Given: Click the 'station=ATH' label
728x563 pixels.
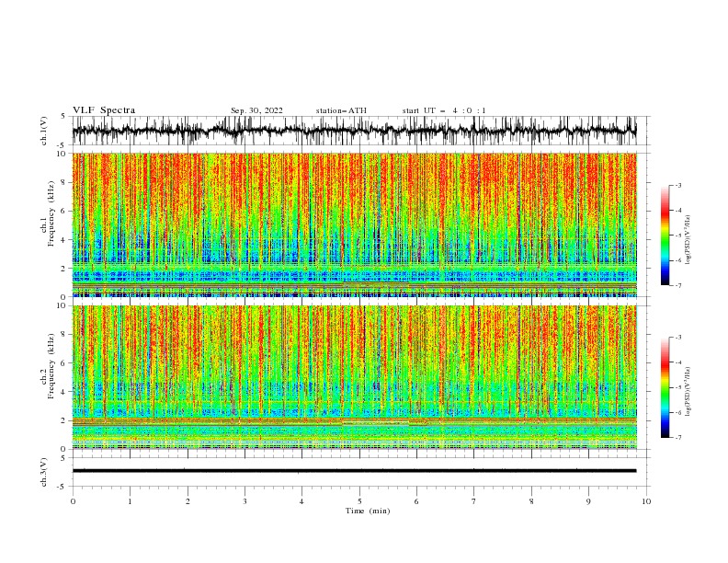Looking at the screenshot, I should pos(341,110).
